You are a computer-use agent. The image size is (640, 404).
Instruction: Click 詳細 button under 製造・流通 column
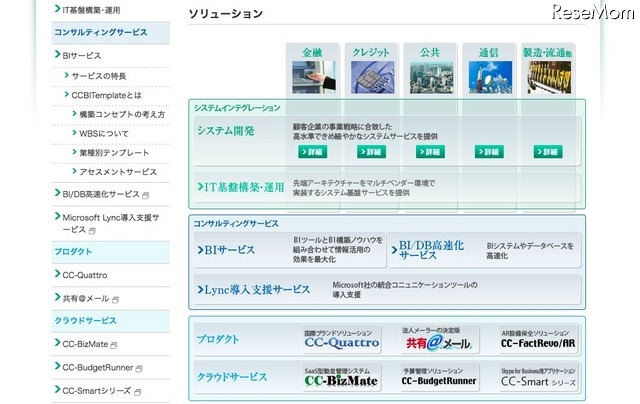[548, 152]
